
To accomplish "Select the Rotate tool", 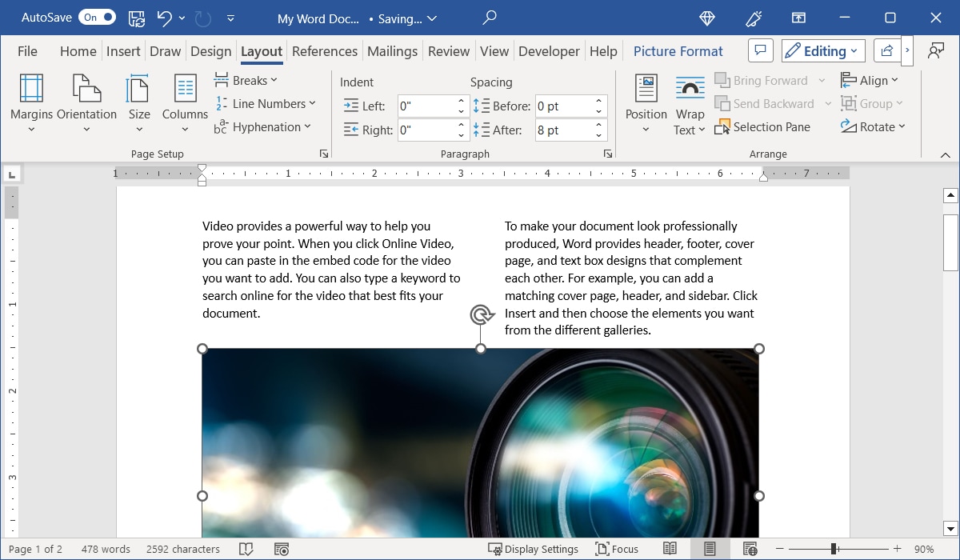I will pos(875,126).
